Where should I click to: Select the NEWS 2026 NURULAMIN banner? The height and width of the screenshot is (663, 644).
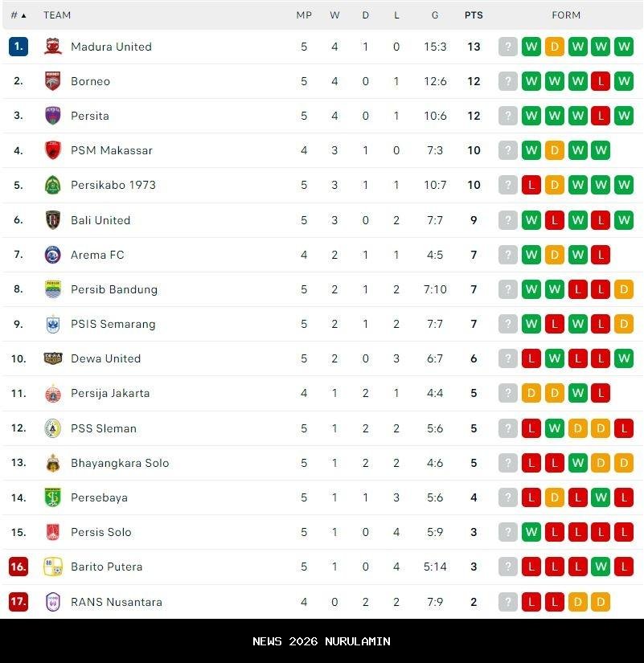322,641
